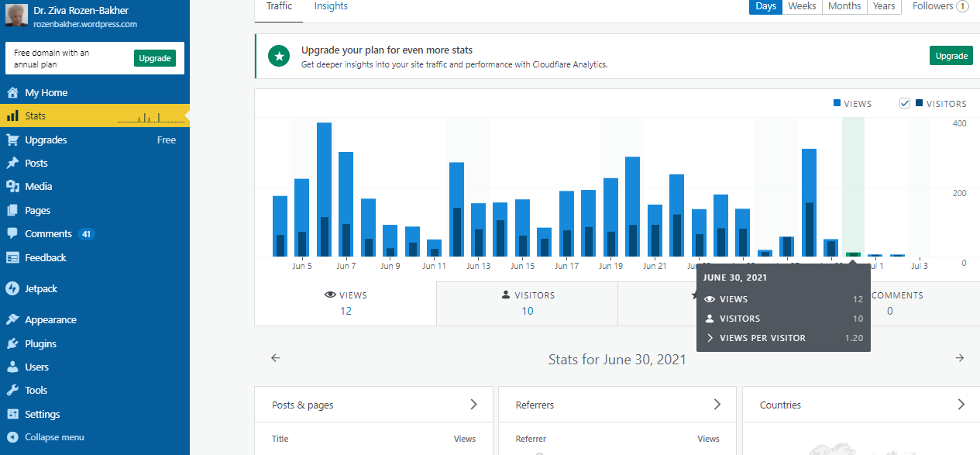Select the Days period
The width and height of the screenshot is (980, 455).
click(765, 6)
